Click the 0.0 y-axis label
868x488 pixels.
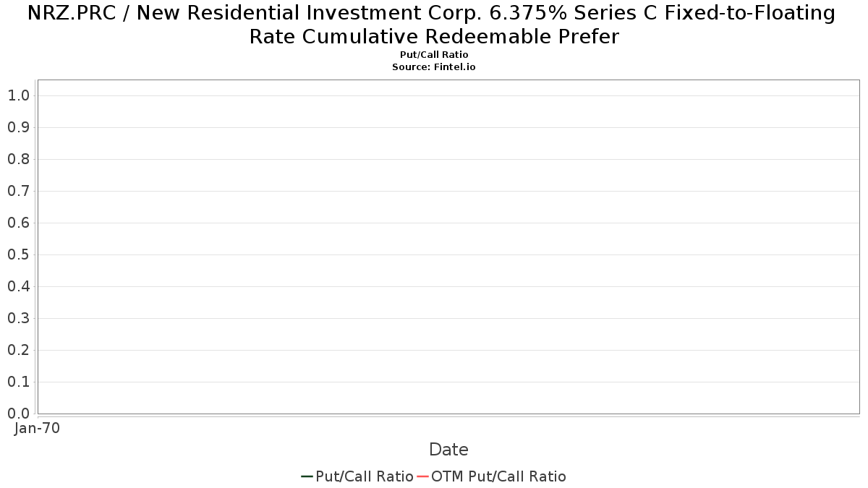(x=18, y=414)
